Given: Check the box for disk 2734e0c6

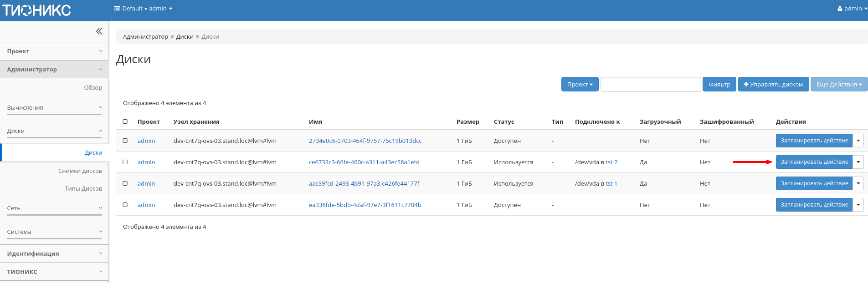Looking at the screenshot, I should 125,141.
